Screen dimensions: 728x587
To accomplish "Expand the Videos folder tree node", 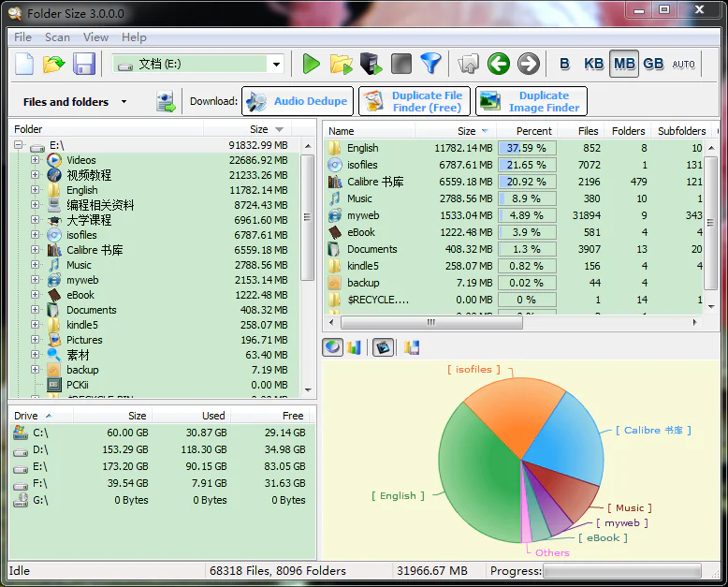I will 35,160.
